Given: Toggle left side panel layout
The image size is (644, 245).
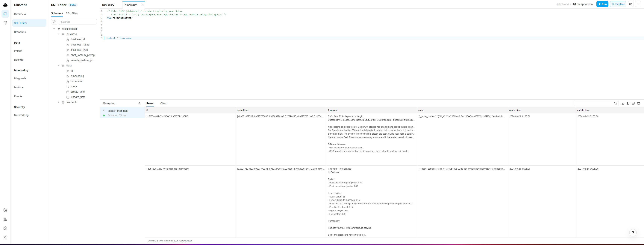Looking at the screenshot, I should click(628, 103).
